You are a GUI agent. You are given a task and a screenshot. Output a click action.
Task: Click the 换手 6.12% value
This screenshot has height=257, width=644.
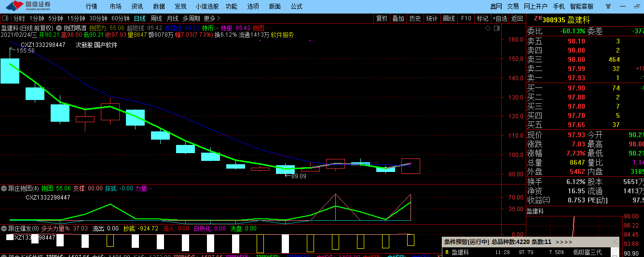(x=575, y=182)
